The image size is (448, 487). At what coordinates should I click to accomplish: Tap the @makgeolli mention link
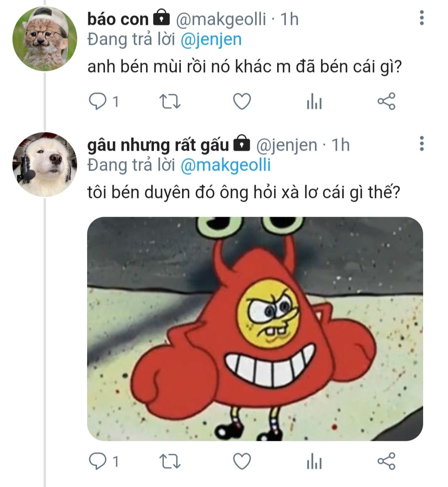point(226,165)
